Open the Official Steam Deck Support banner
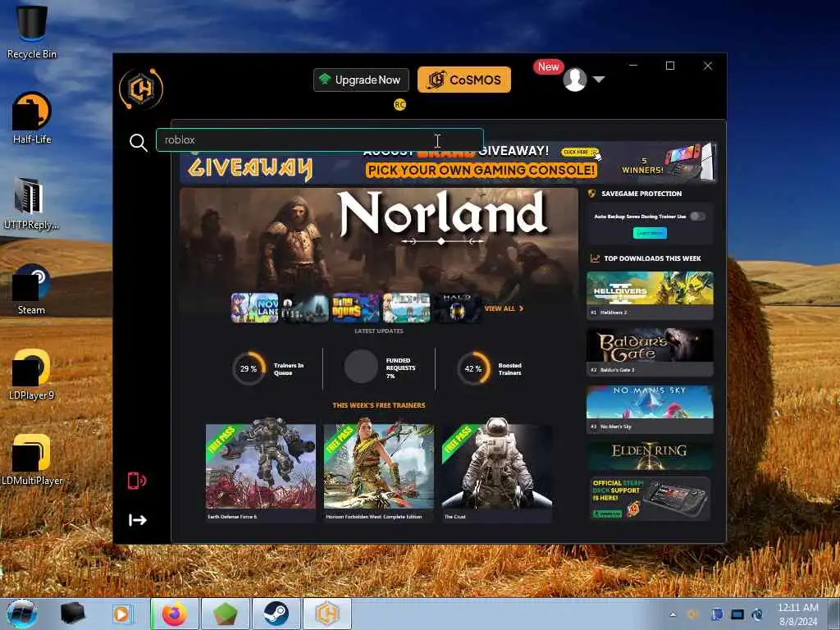The height and width of the screenshot is (630, 840). 650,498
